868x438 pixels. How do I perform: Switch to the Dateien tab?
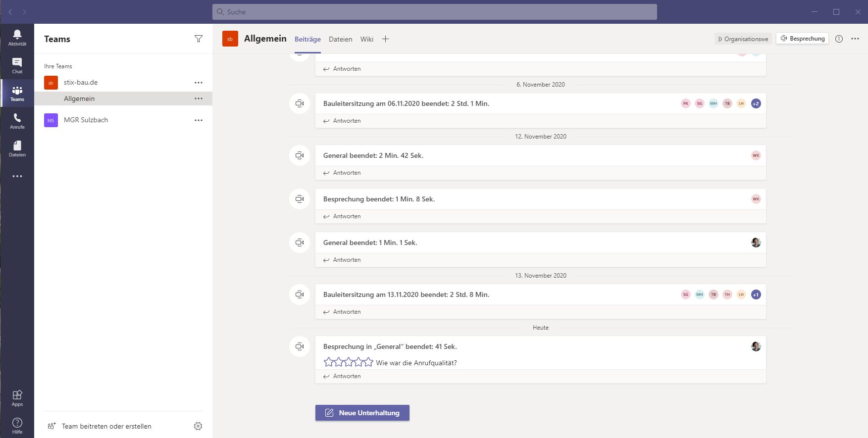(340, 39)
